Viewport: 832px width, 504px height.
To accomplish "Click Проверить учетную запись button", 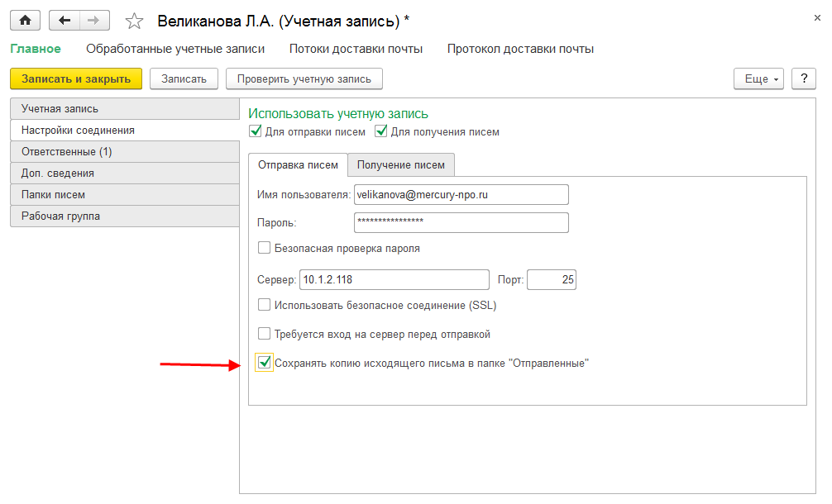I will 304,78.
